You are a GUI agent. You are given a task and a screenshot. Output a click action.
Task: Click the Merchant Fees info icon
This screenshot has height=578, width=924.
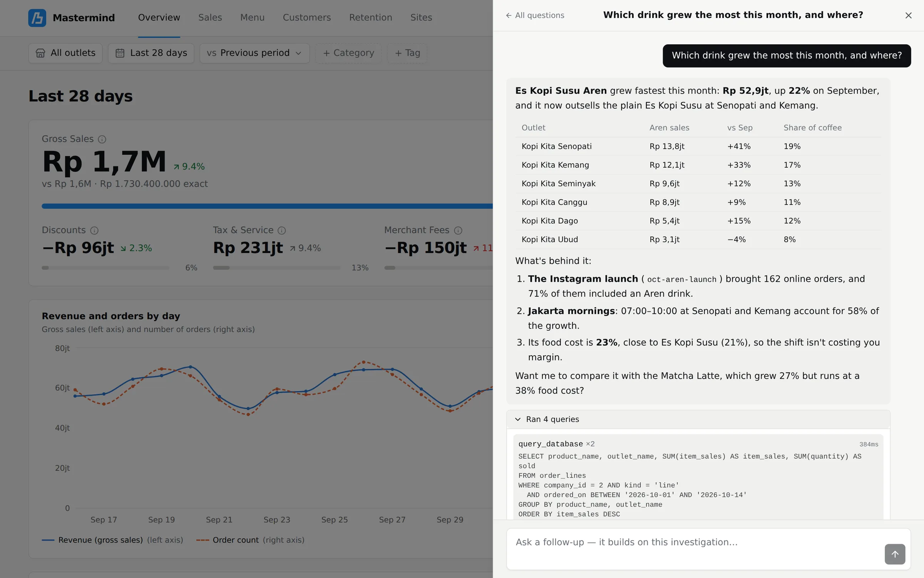pos(458,230)
